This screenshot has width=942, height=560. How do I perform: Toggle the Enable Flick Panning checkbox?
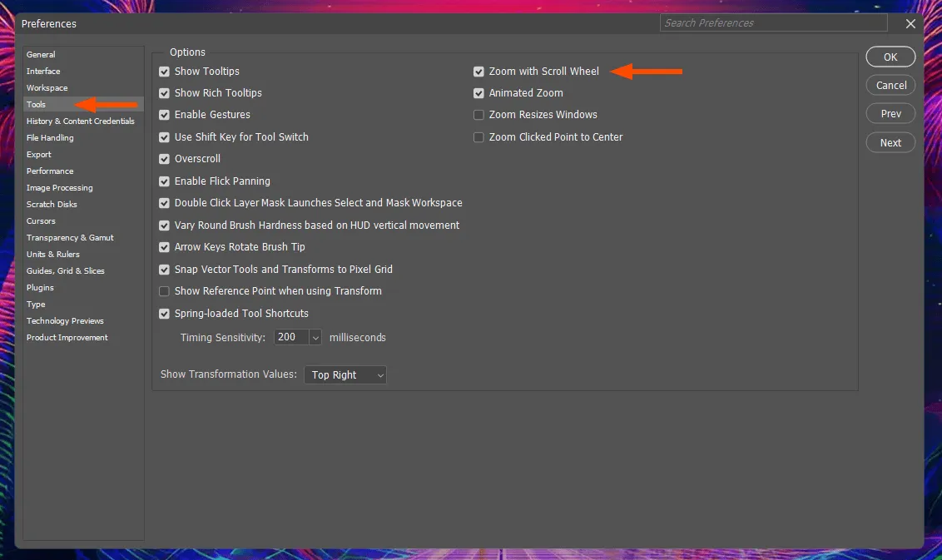coord(164,181)
